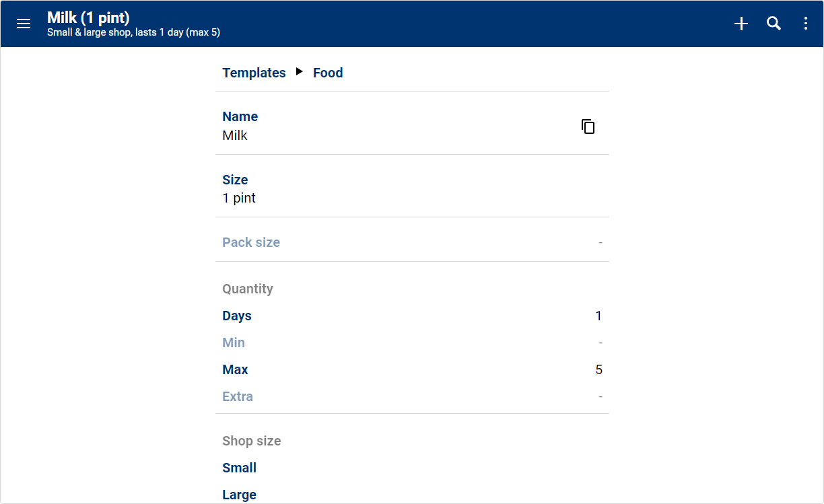Image resolution: width=824 pixels, height=504 pixels.
Task: Select the Extra quantity row
Action: (411, 396)
